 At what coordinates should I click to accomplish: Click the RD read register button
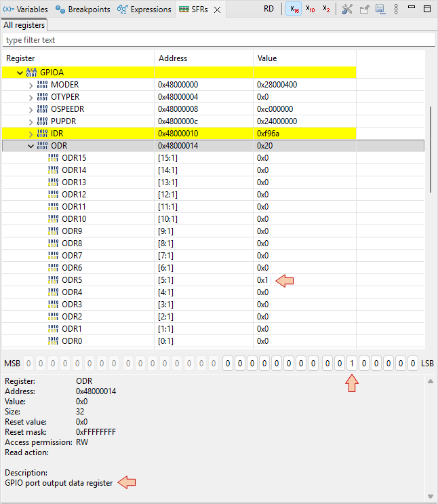coord(269,9)
